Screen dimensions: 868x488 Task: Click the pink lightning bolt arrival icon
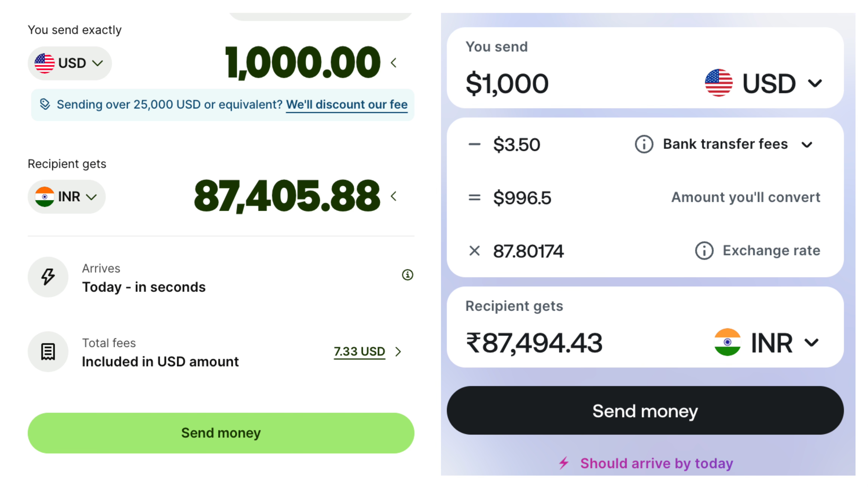(x=564, y=463)
